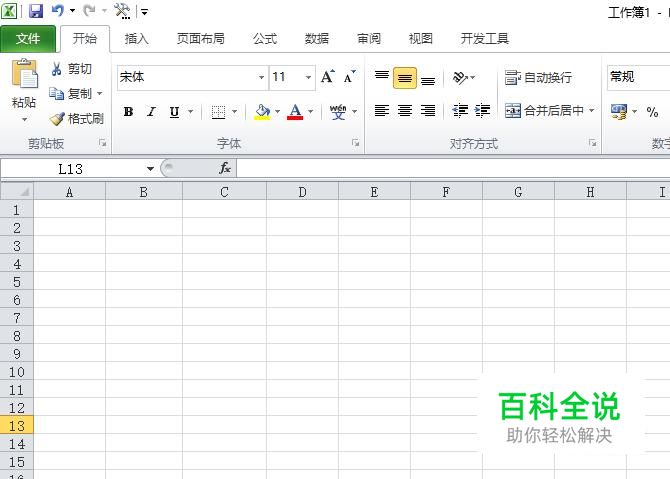The height and width of the screenshot is (479, 670).
Task: Toggle italic formatting
Action: click(x=151, y=112)
